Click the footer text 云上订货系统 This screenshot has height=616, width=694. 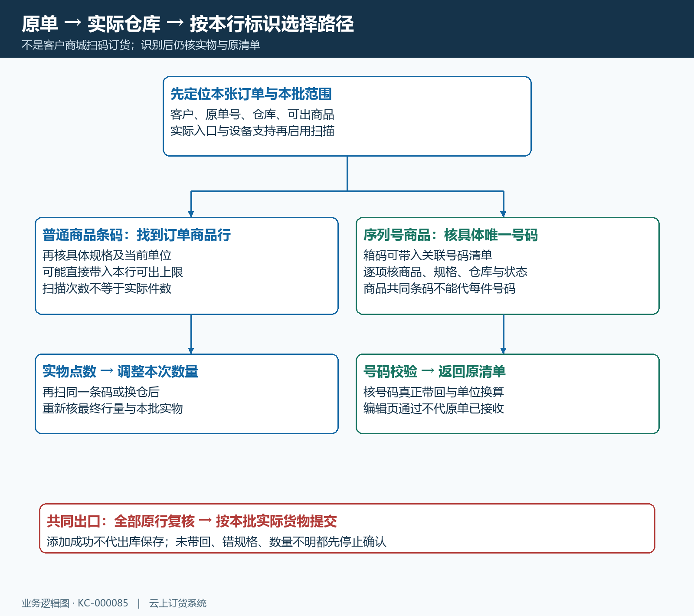click(178, 603)
